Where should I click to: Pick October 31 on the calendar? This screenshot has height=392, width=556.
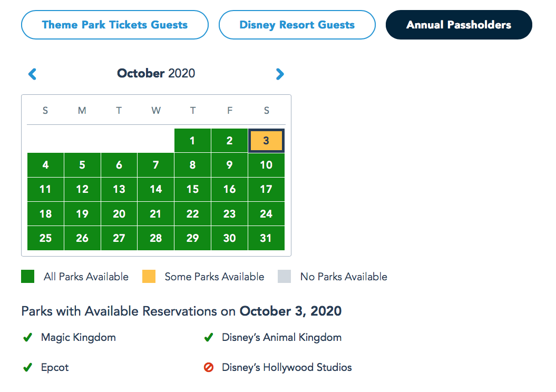tap(266, 238)
